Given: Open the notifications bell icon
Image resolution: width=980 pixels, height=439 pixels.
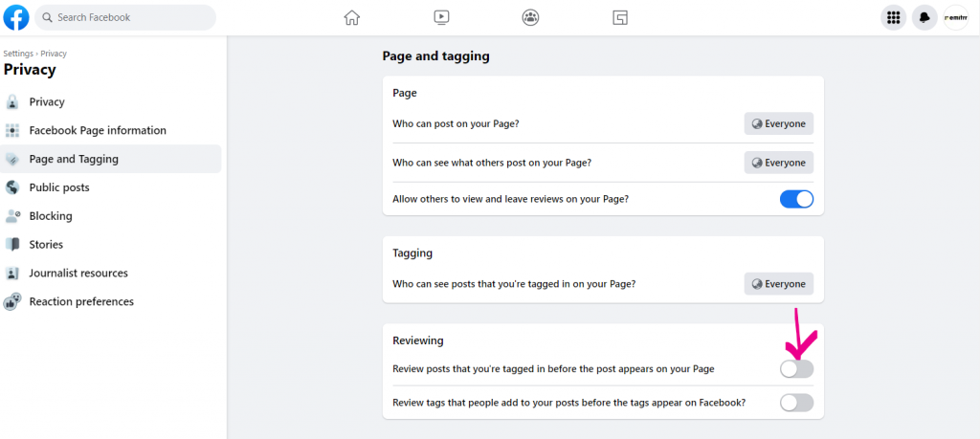Looking at the screenshot, I should point(924,17).
